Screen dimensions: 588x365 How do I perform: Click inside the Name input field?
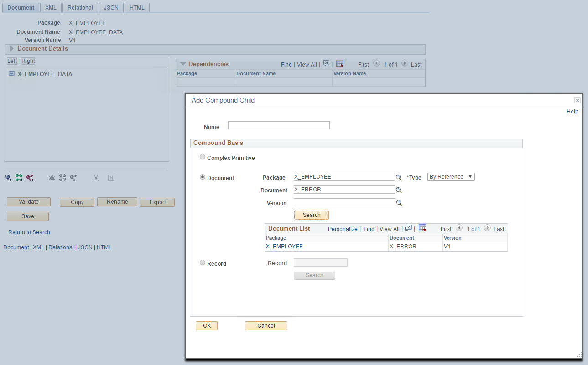tap(278, 125)
